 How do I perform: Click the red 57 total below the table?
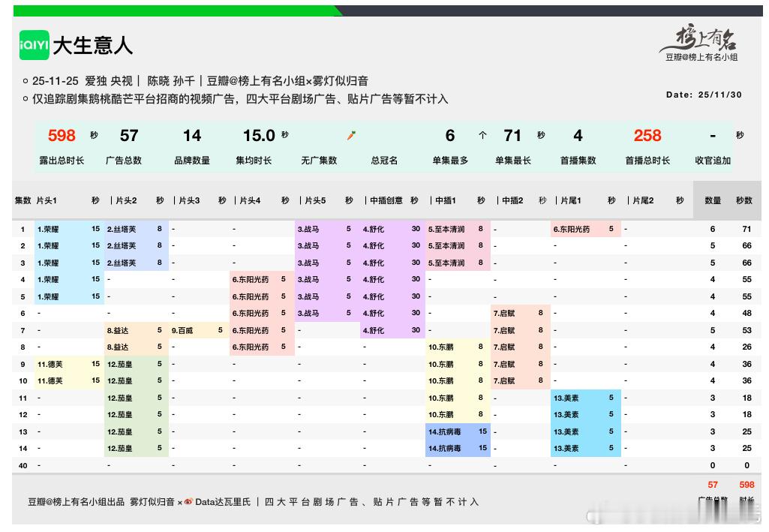pyautogui.click(x=713, y=485)
